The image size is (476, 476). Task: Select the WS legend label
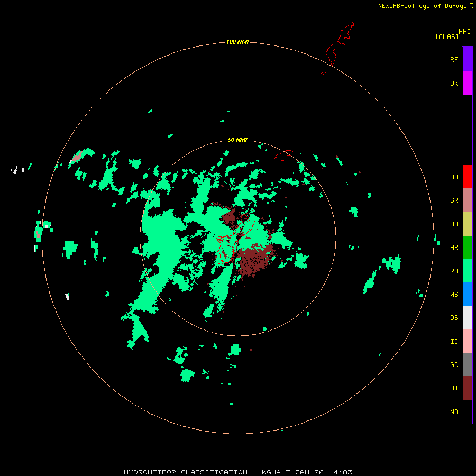pyautogui.click(x=454, y=295)
